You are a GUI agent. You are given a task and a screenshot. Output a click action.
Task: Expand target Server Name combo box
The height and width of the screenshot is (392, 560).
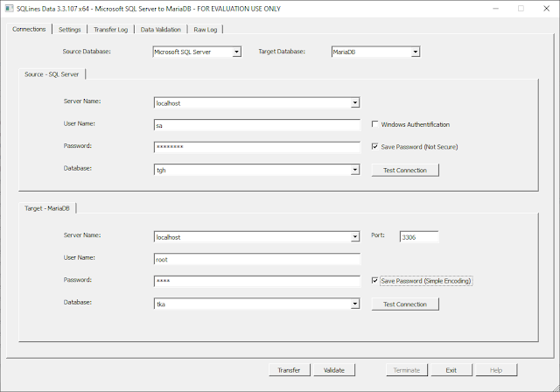[x=354, y=237]
